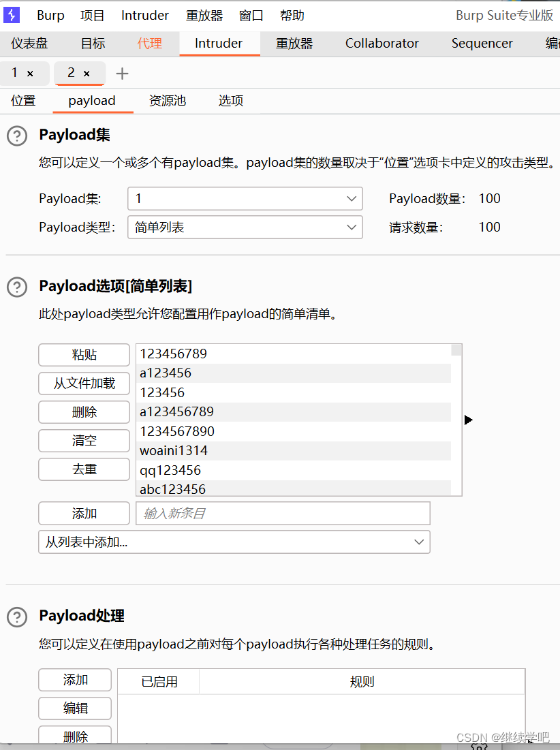The width and height of the screenshot is (560, 750).
Task: Click the 粘贴 button
Action: [x=84, y=355]
